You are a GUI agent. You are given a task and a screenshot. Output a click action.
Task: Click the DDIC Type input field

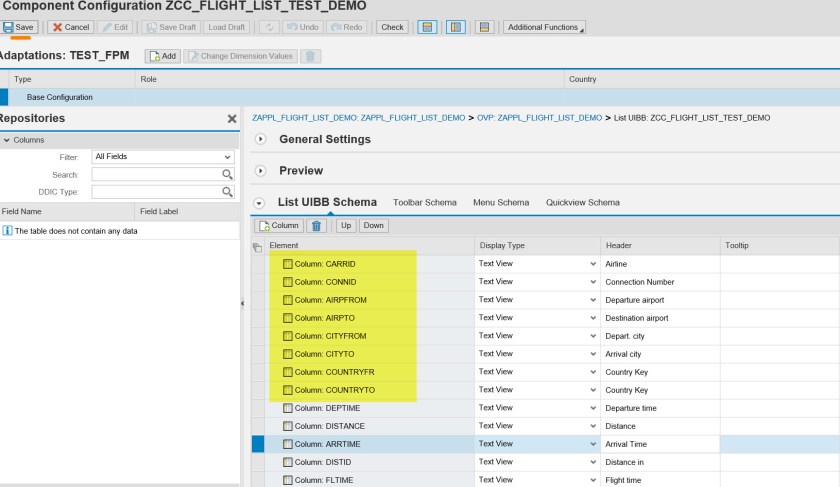tap(156, 192)
